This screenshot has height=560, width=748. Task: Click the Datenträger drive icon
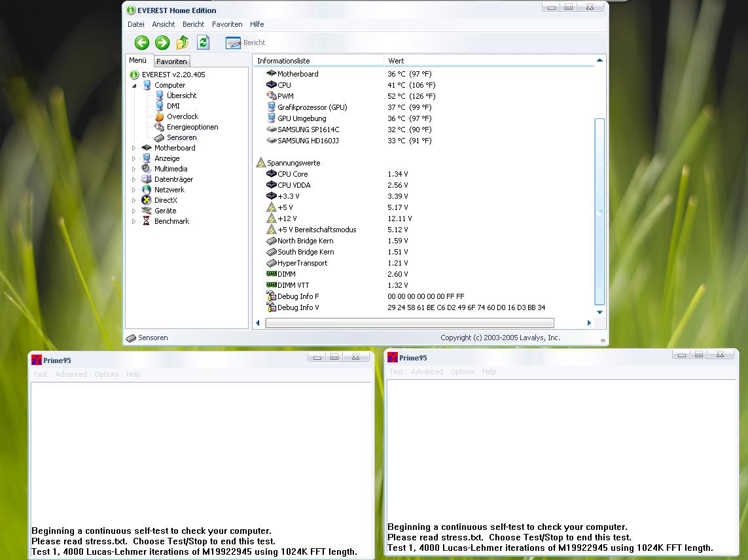coord(147,179)
